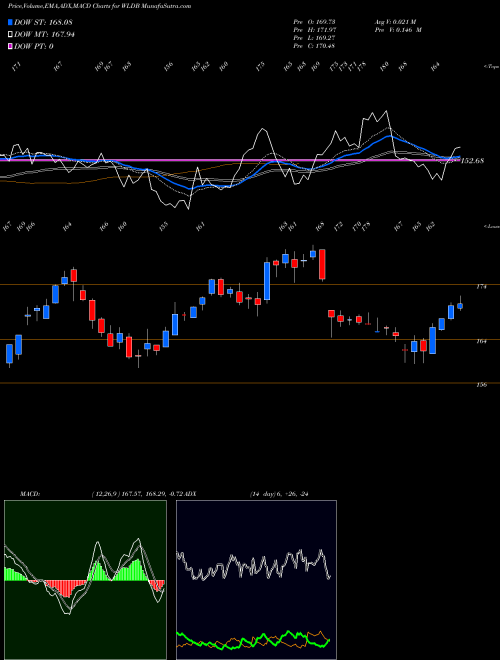Click the ADX indicator chart panel
500x660 pixels.
pos(256,580)
